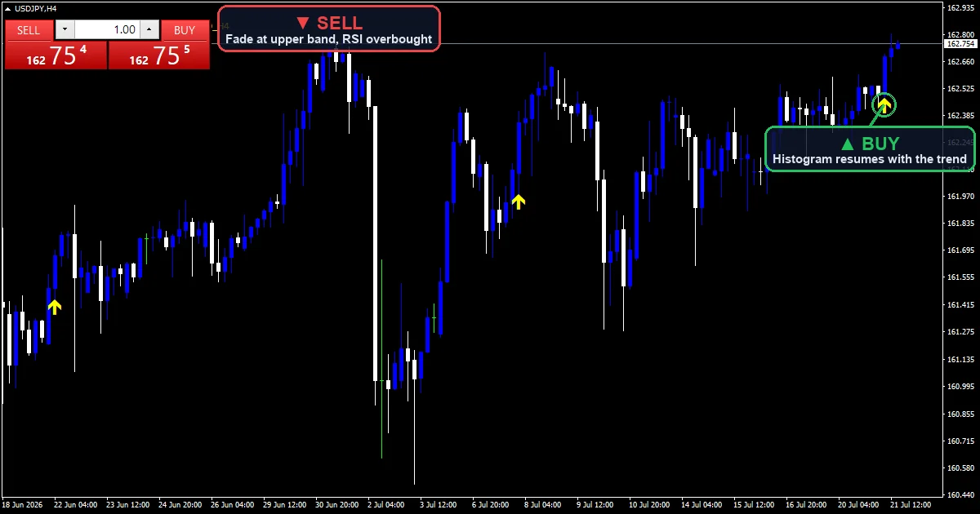Click the current price label 162.754
Image resolution: width=980 pixels, height=514 pixels.
960,44
